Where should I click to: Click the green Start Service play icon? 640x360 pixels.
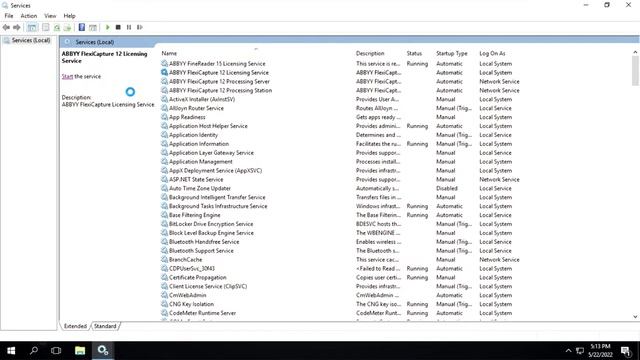tap(108, 27)
